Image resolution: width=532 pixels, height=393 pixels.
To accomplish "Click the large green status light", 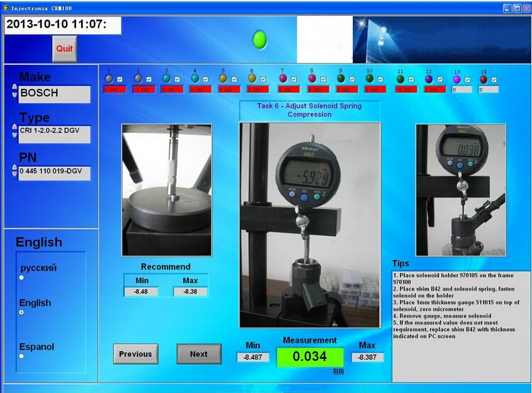I will 260,40.
